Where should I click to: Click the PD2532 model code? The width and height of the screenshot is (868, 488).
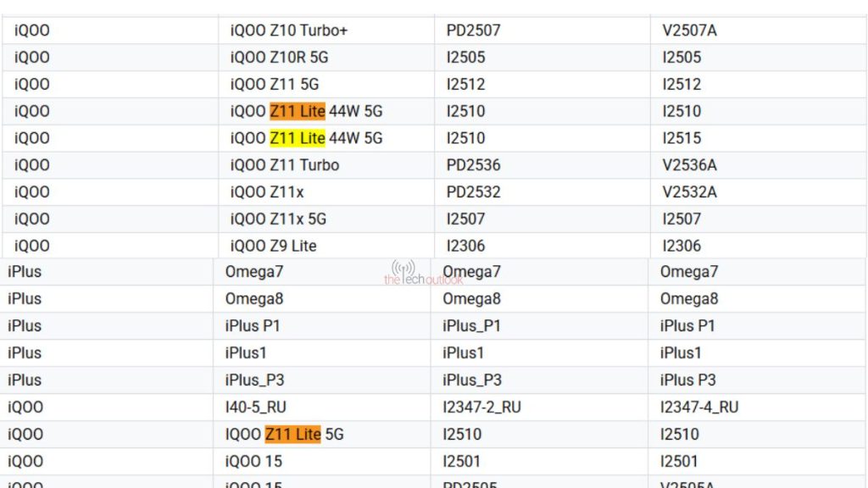coord(473,192)
